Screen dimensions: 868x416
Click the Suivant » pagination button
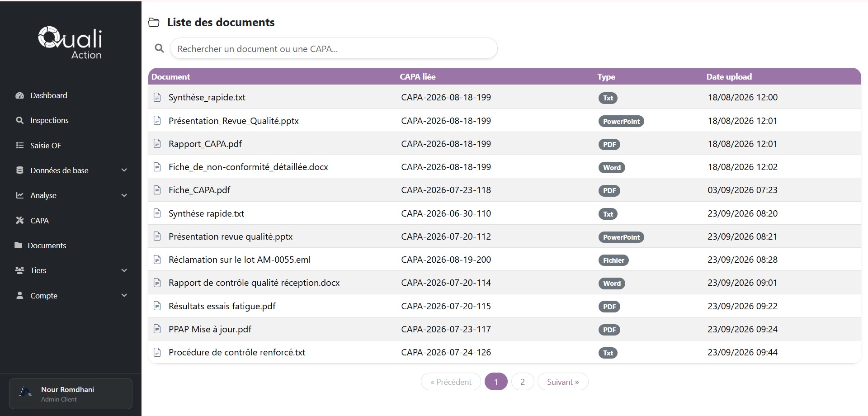point(563,382)
